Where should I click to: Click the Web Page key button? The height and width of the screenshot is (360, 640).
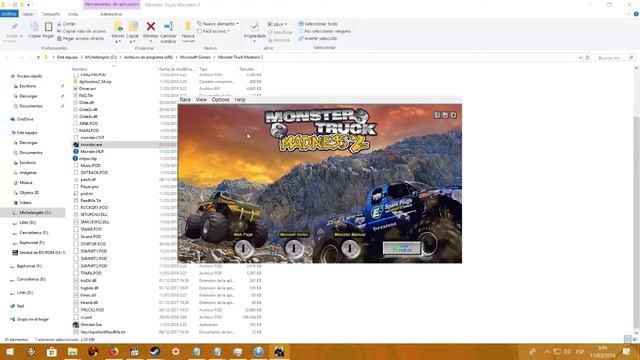(x=243, y=248)
